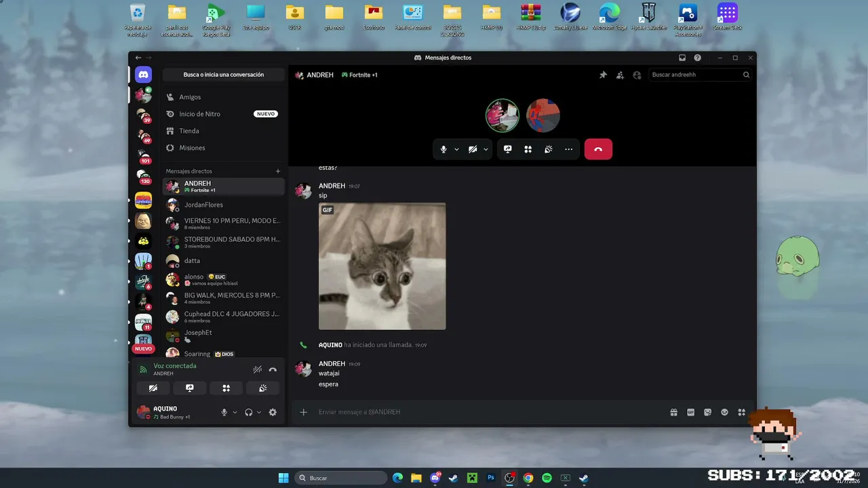Open the Amigos section
The width and height of the screenshot is (868, 488).
pyautogui.click(x=223, y=97)
